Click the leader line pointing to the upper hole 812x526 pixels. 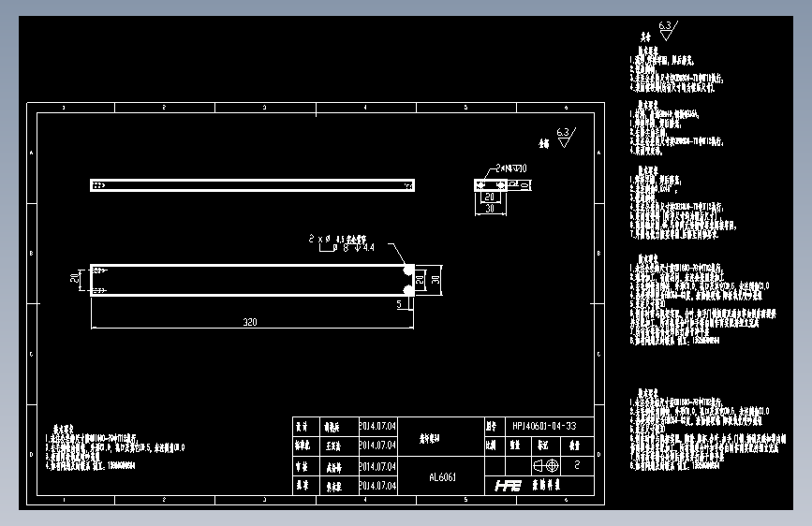397,253
